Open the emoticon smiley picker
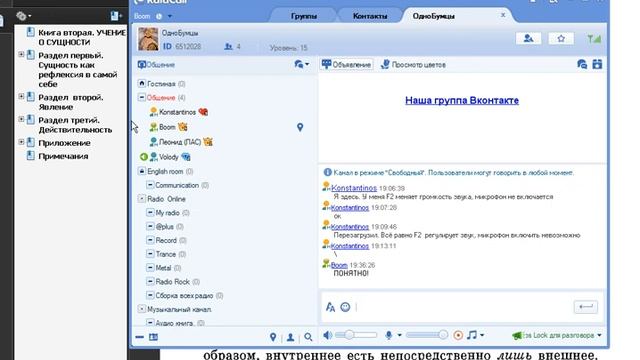Viewport: 640px width, 360px height. [345, 307]
